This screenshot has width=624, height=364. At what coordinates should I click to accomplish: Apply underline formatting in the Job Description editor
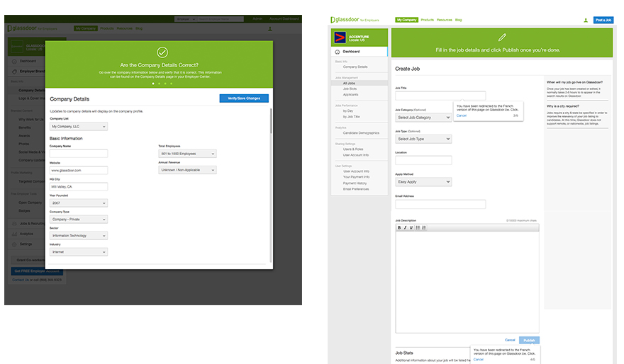411,227
